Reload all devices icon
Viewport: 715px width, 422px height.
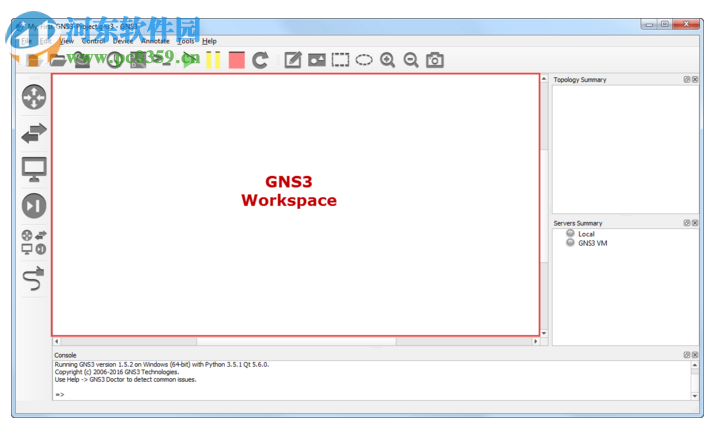click(260, 60)
